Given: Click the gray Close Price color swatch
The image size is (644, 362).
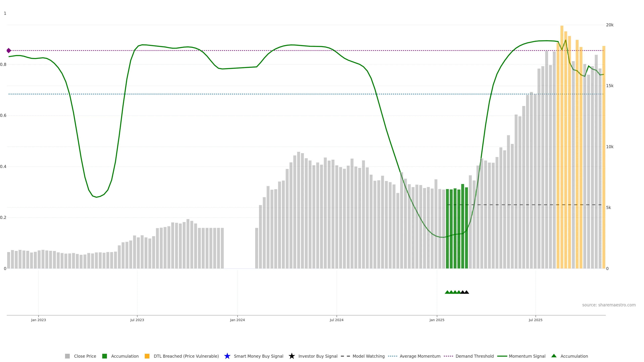Looking at the screenshot, I should pos(67,356).
